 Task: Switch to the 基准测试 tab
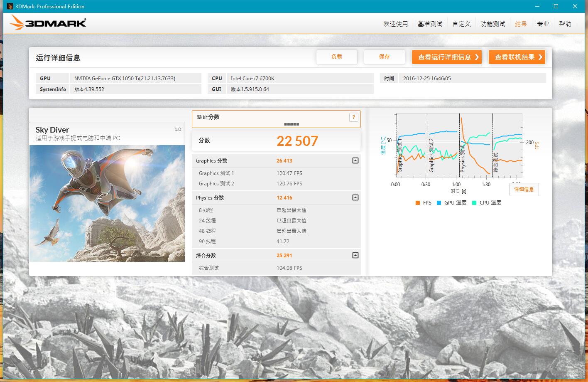(x=430, y=24)
